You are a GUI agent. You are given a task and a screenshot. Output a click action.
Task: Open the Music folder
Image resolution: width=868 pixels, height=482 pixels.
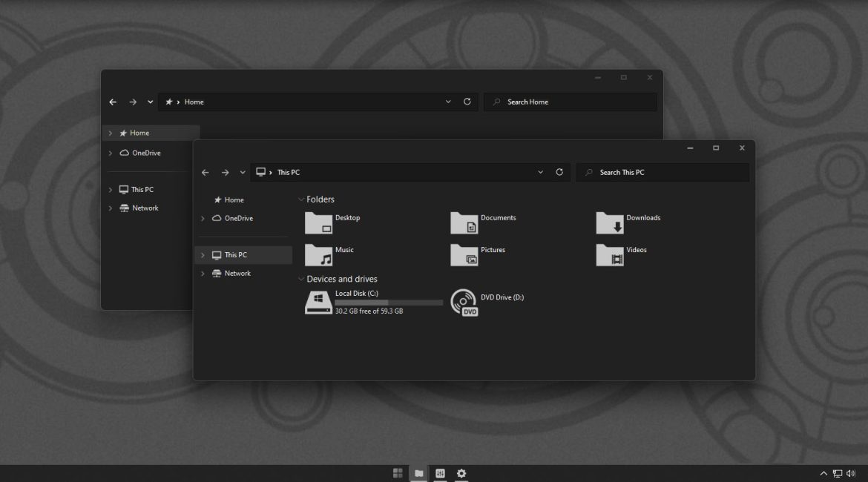pyautogui.click(x=319, y=254)
